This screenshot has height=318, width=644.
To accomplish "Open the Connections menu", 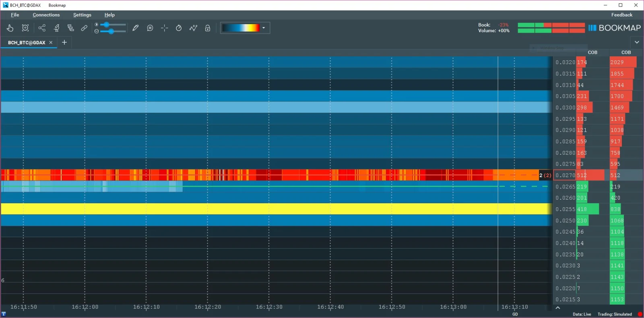I will [x=46, y=15].
